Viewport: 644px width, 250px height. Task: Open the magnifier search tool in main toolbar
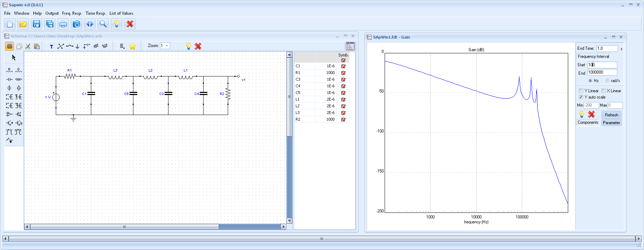(x=103, y=24)
